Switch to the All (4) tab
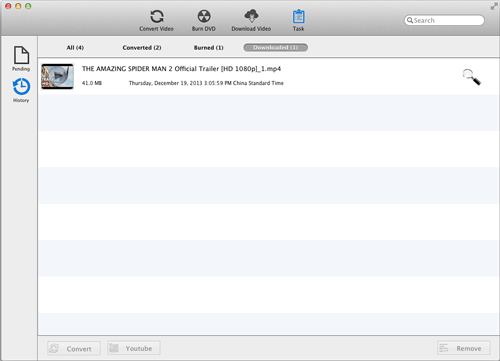The image size is (500, 361). 75,48
